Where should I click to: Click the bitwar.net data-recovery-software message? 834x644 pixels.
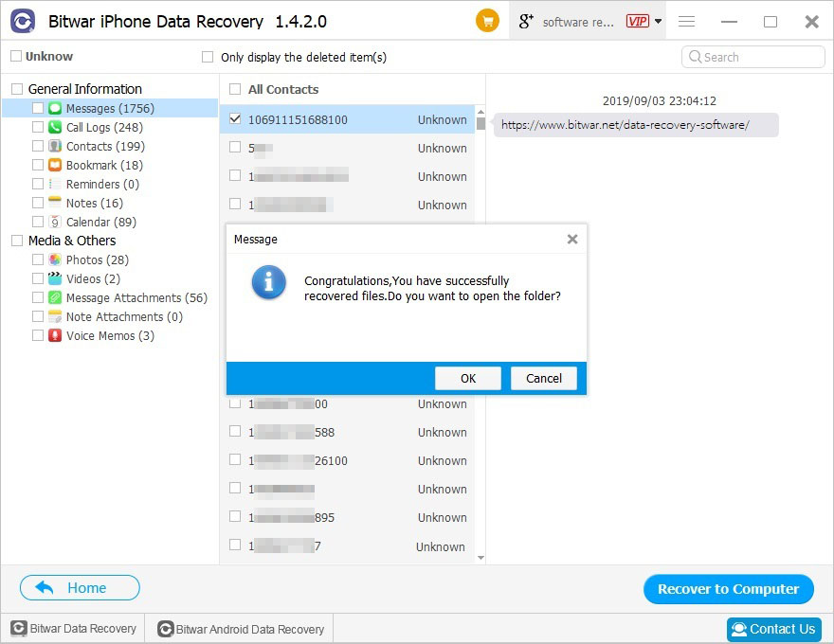point(636,125)
